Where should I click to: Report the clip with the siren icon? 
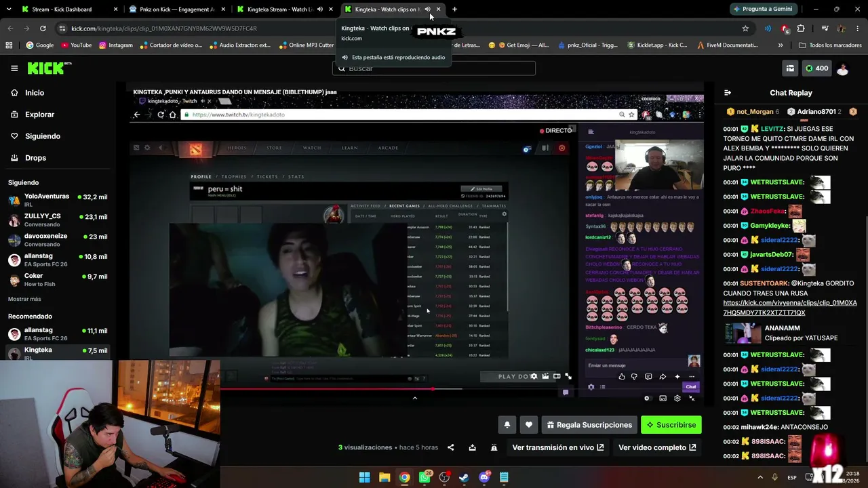(494, 447)
